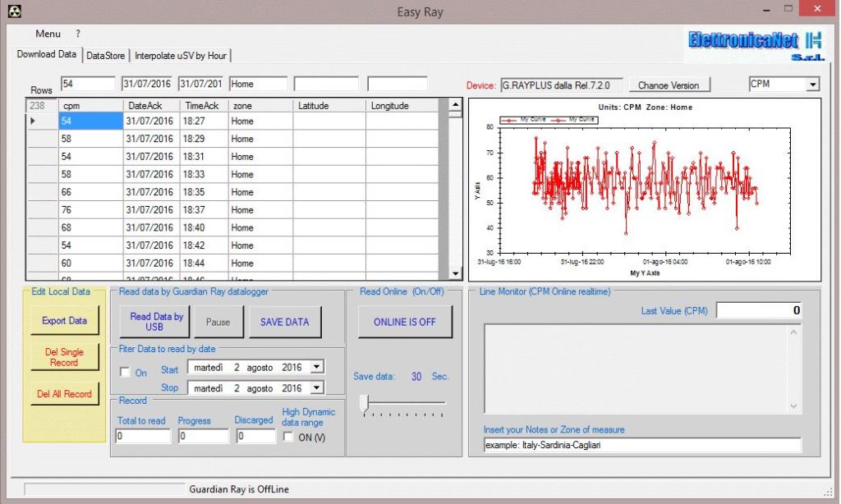Click the zone filter field showing Home
The image size is (841, 504).
pos(259,84)
